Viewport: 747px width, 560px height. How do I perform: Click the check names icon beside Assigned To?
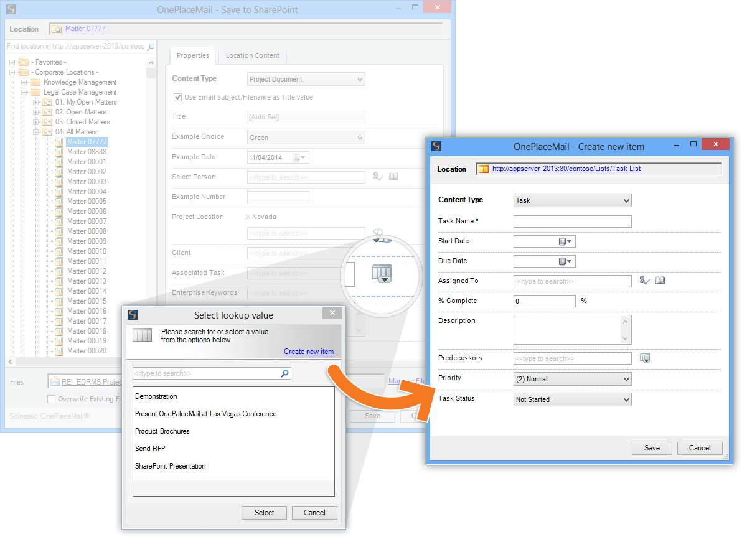click(x=645, y=281)
